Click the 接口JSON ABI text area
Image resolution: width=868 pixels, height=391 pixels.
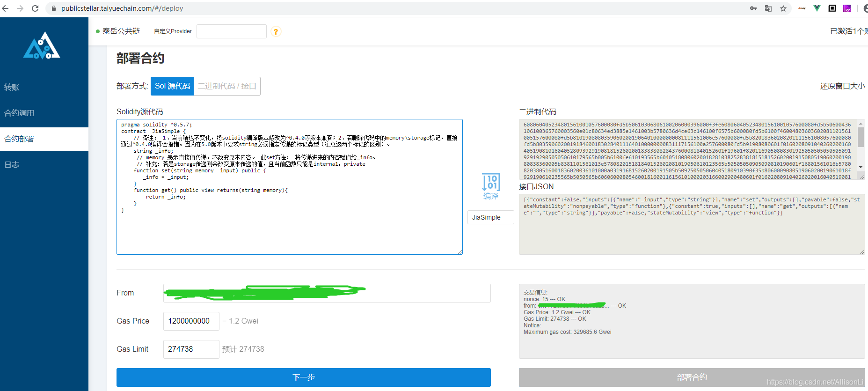point(692,224)
